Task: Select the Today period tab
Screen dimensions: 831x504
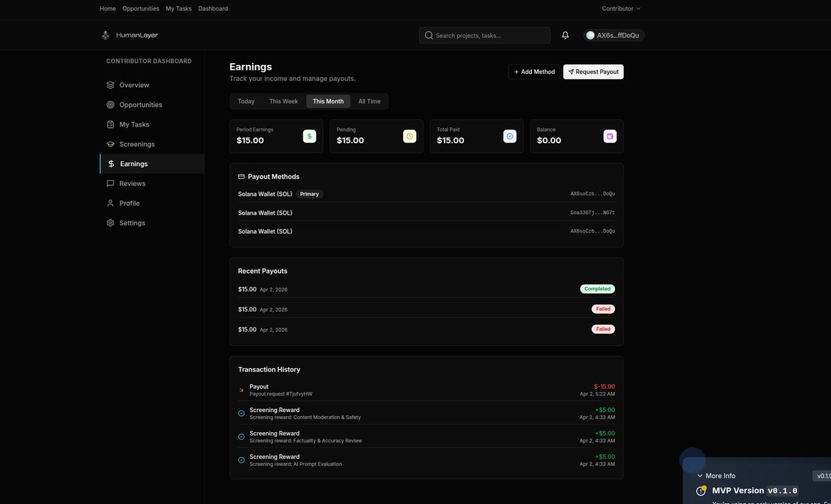Action: [246, 101]
